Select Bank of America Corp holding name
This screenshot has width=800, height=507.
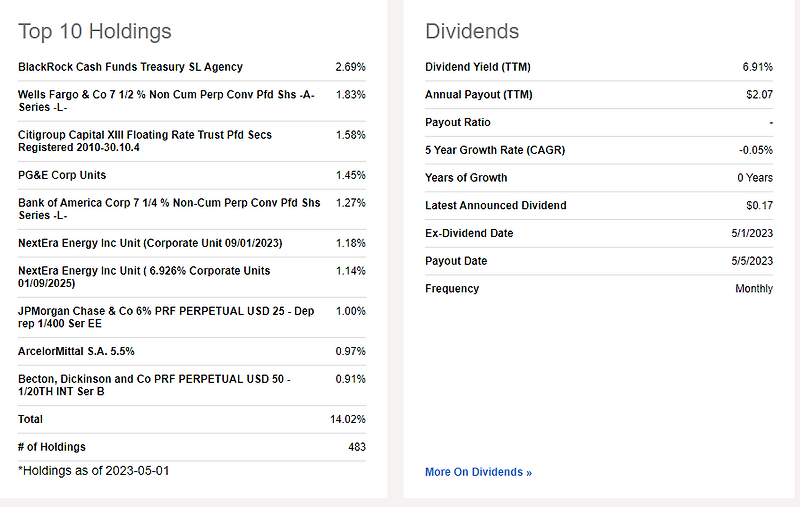[169, 209]
